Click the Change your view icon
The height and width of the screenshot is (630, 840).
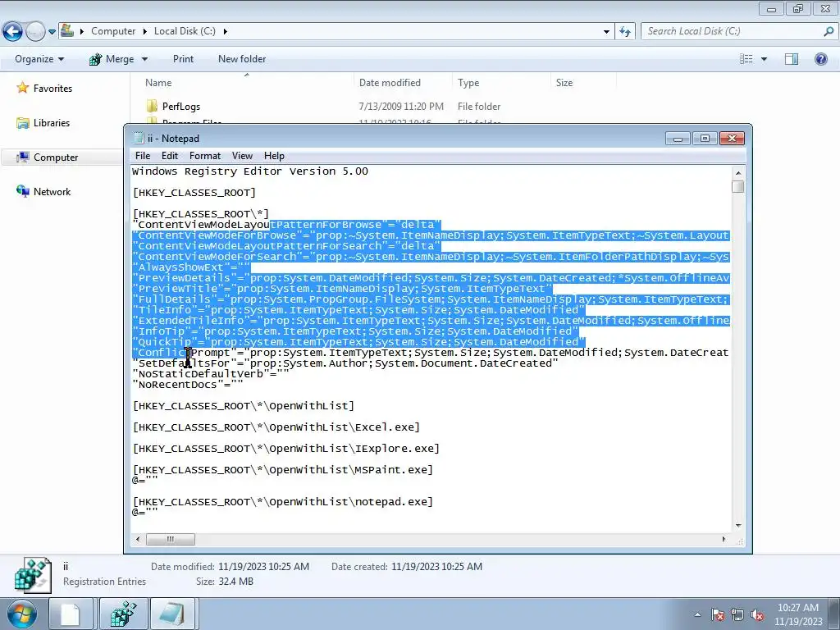pyautogui.click(x=746, y=59)
